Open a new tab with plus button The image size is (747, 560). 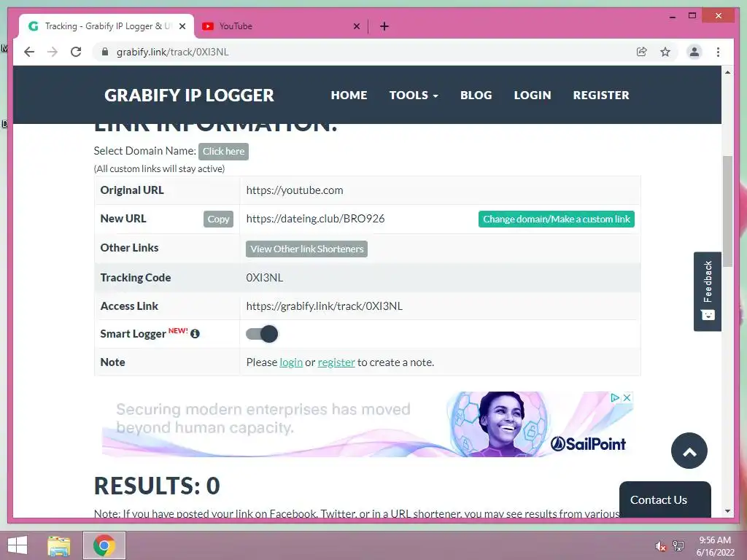[x=384, y=26]
